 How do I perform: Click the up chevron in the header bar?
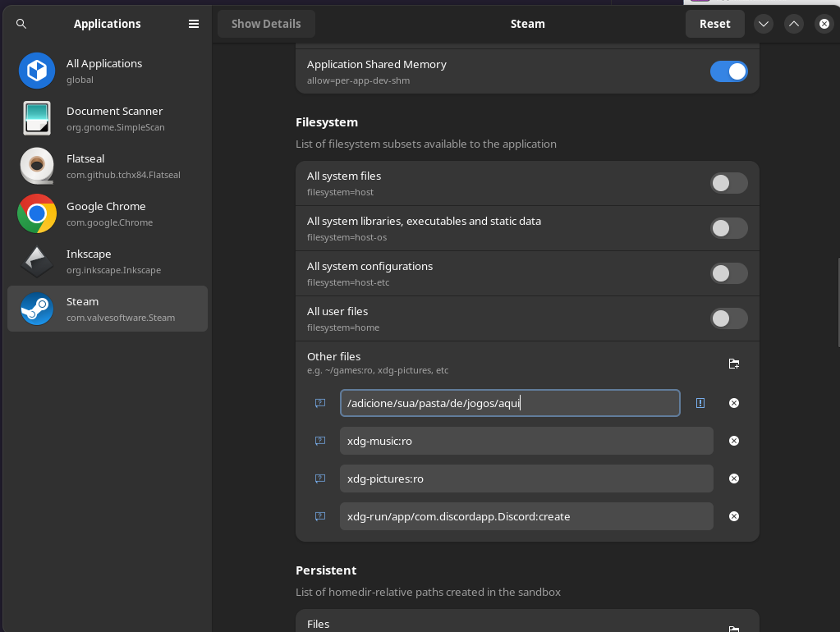(793, 24)
